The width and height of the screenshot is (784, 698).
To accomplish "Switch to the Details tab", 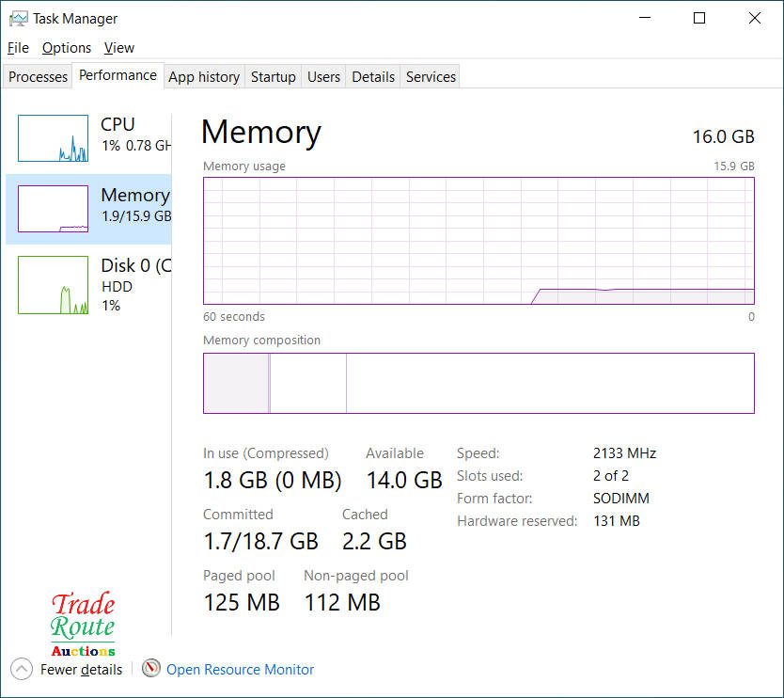I will 373,77.
